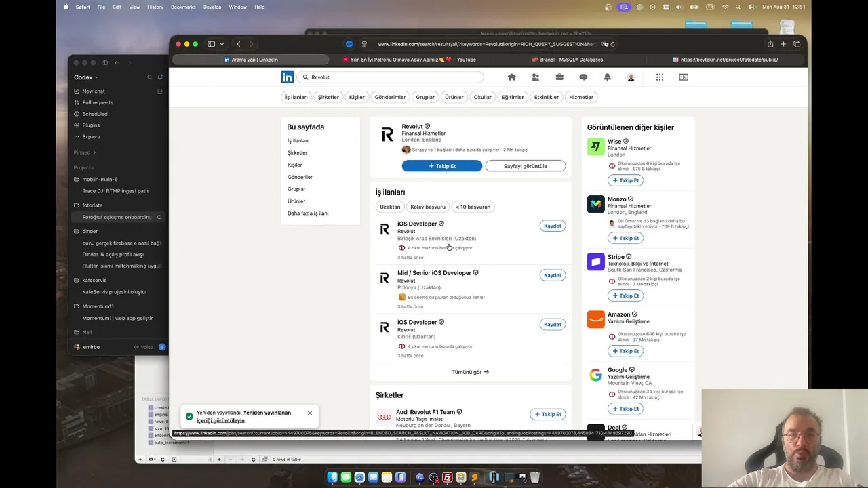
Task: Open the Codex title dropdown
Action: [x=86, y=77]
